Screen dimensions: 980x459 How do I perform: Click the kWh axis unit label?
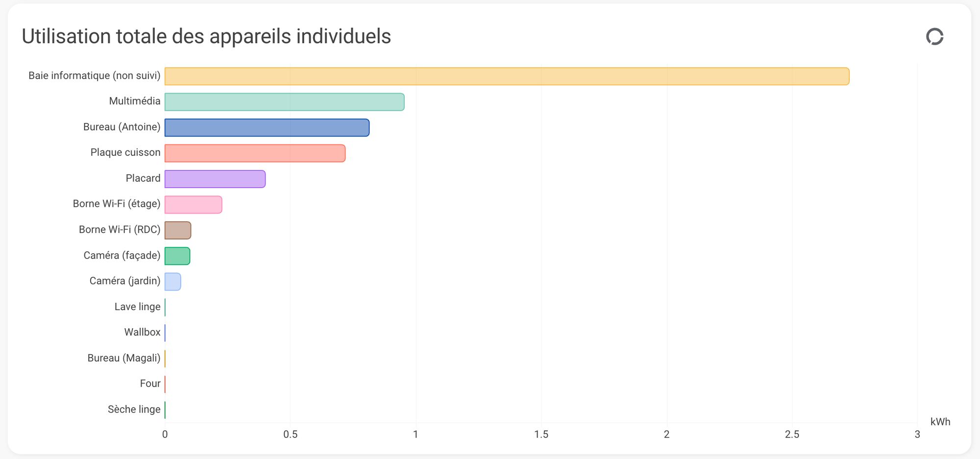[940, 422]
